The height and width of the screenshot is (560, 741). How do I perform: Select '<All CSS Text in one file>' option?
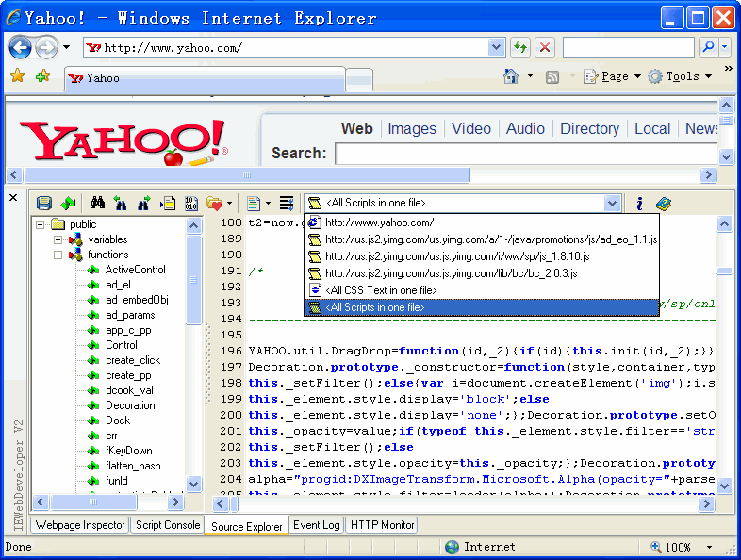380,290
